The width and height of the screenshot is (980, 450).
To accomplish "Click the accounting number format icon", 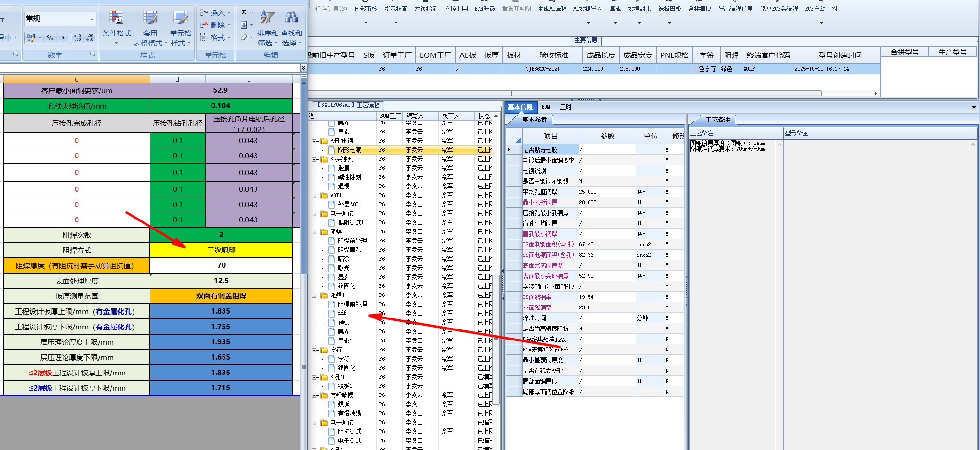I will pos(32,38).
